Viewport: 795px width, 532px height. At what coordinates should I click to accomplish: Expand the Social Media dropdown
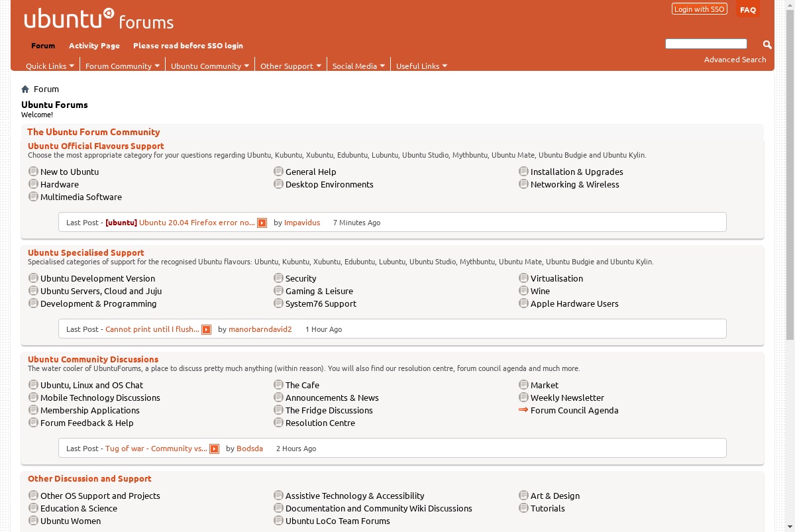(358, 66)
